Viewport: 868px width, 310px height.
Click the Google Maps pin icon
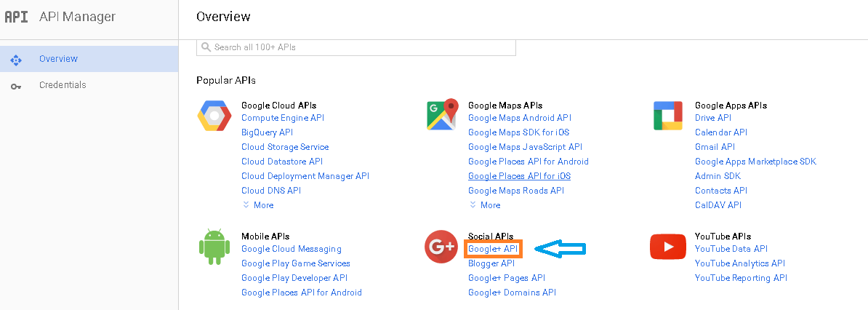click(x=443, y=116)
